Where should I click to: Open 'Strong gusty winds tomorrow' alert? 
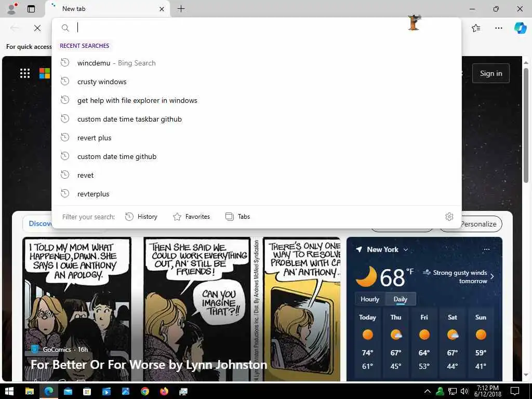click(x=458, y=277)
